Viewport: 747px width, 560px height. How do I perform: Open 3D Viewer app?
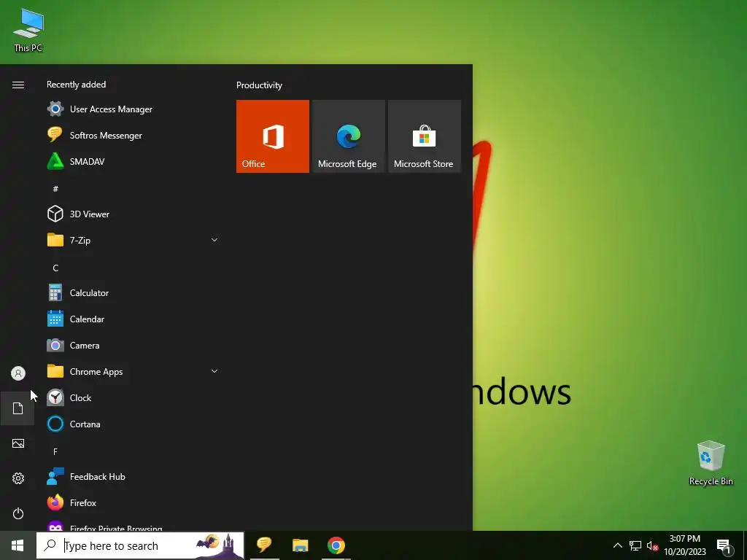click(133, 214)
